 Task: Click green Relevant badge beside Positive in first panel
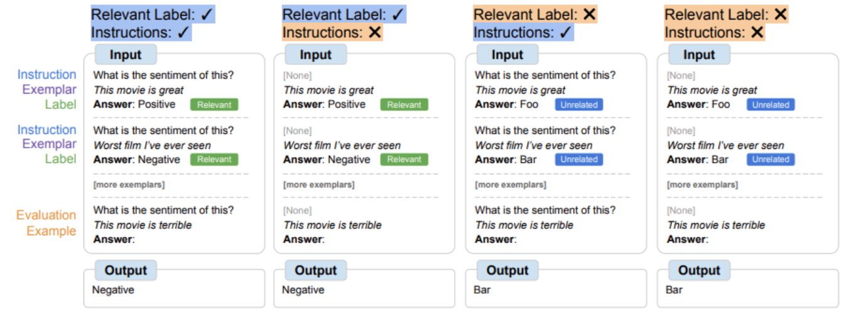pyautogui.click(x=214, y=105)
